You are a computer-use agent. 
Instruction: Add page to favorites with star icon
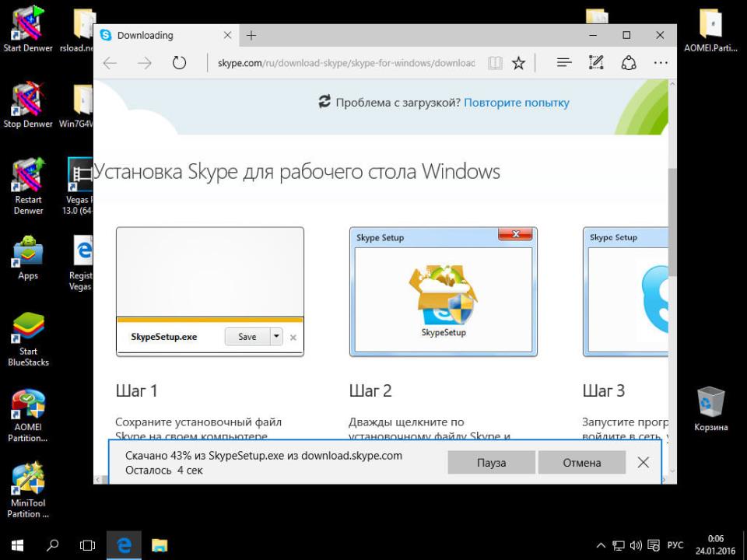point(518,63)
